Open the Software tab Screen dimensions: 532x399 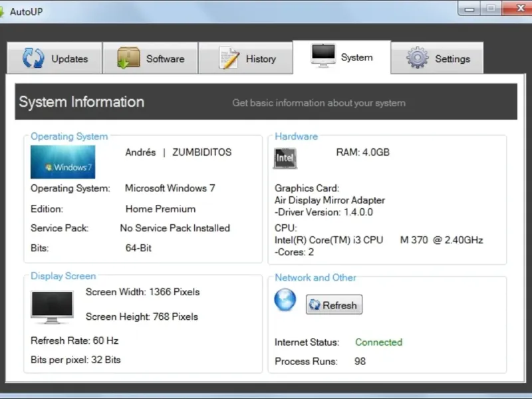coord(165,59)
